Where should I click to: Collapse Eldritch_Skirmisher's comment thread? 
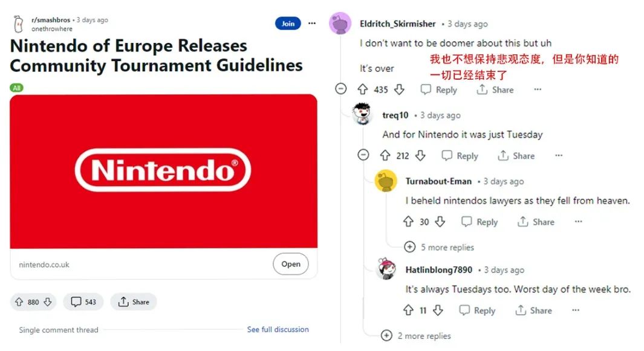coord(341,89)
